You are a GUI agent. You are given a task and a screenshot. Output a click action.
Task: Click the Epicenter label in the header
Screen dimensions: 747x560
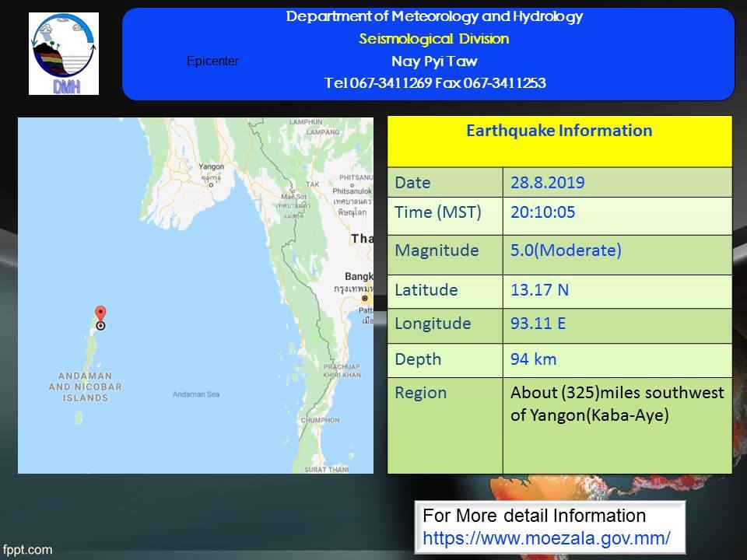tap(213, 61)
